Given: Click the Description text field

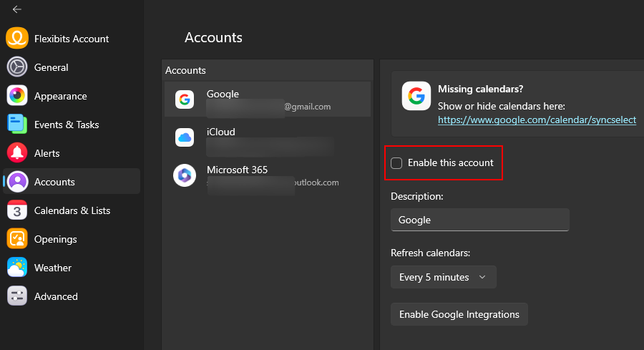Looking at the screenshot, I should pos(479,220).
